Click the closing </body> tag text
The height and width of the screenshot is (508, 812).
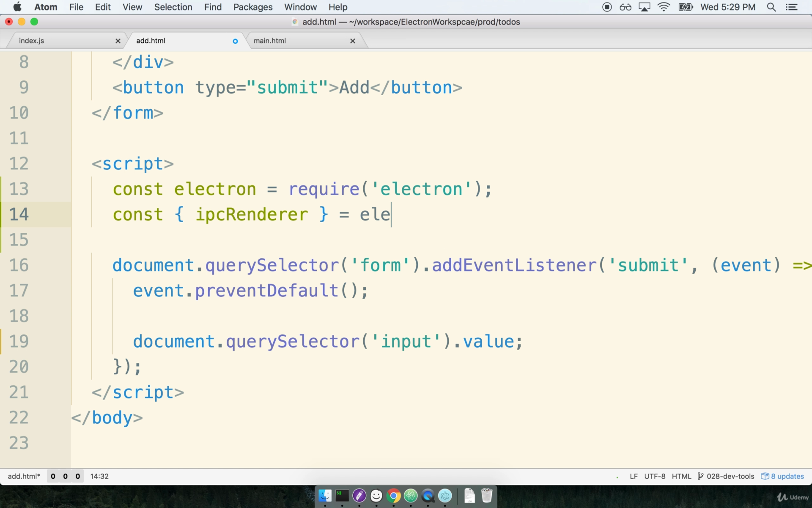click(107, 418)
